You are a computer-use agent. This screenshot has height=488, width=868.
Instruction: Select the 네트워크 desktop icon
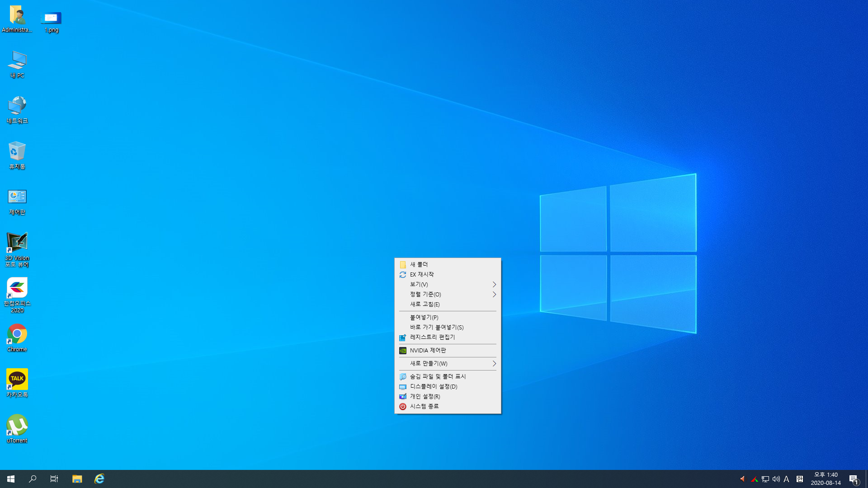[17, 110]
